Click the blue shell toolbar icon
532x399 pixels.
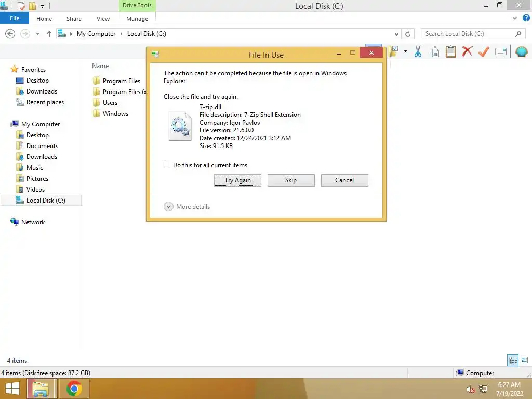tap(522, 51)
